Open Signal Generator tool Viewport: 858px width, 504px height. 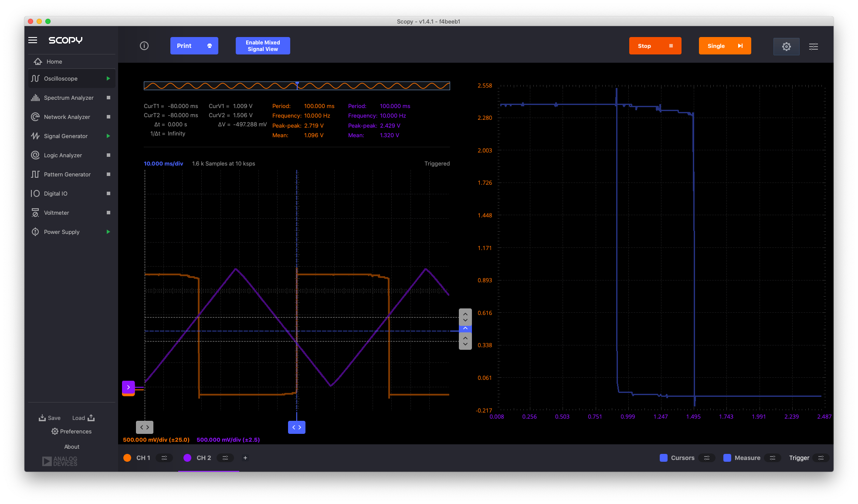tap(71, 136)
